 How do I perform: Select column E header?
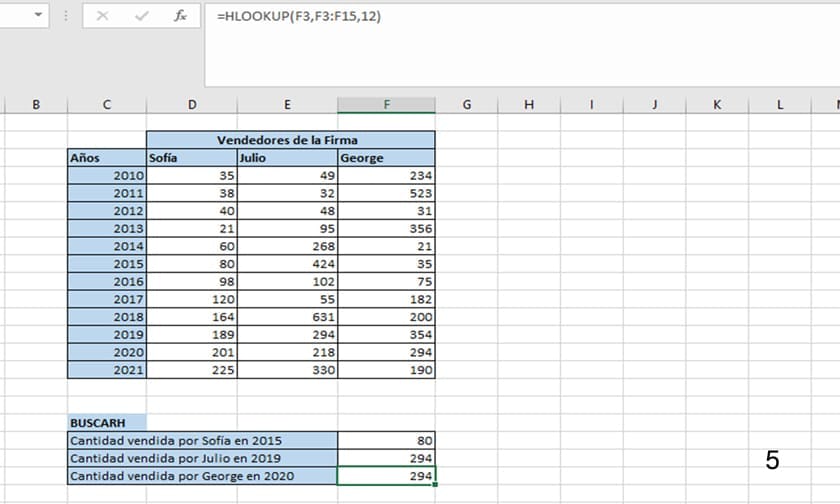tap(287, 105)
